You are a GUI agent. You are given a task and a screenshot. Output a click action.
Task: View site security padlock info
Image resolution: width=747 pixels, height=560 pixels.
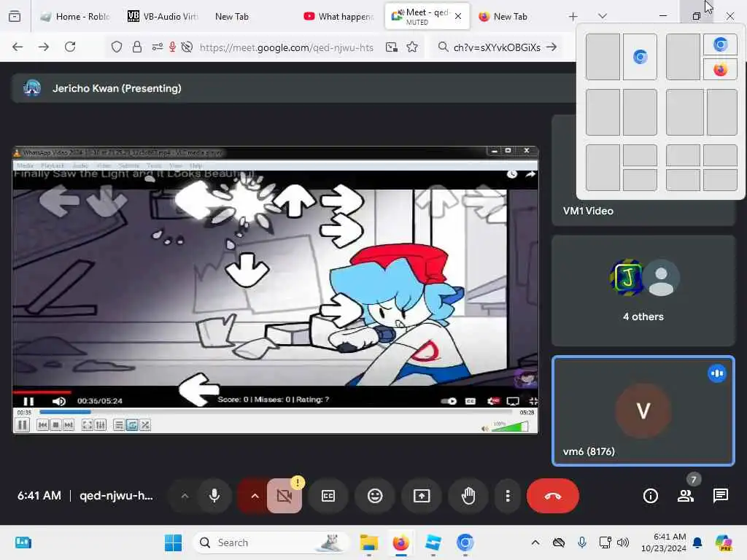137,47
